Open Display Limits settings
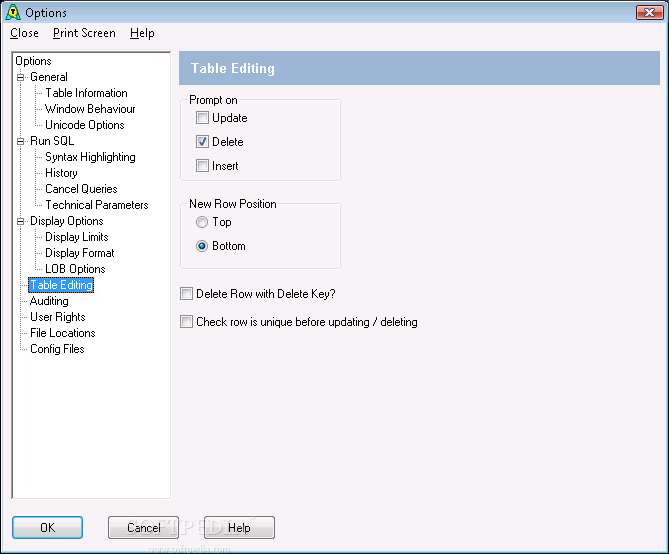669x554 pixels. [77, 237]
